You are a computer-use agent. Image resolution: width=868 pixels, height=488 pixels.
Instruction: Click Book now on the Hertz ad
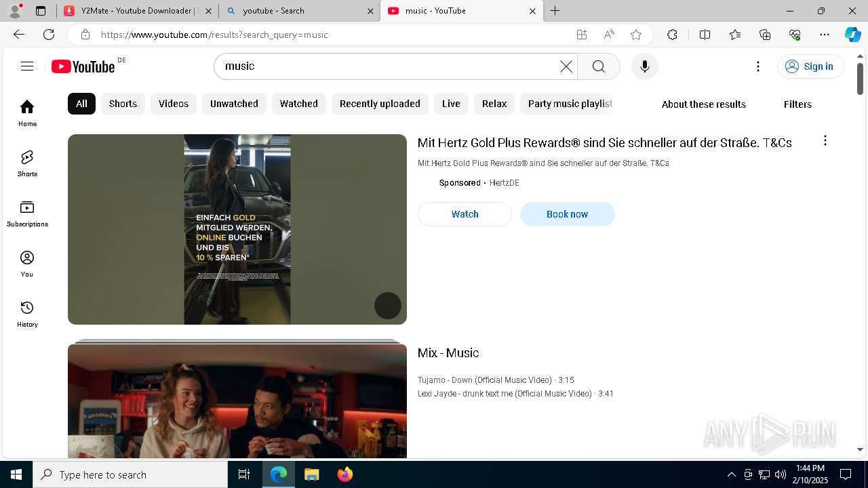567,214
